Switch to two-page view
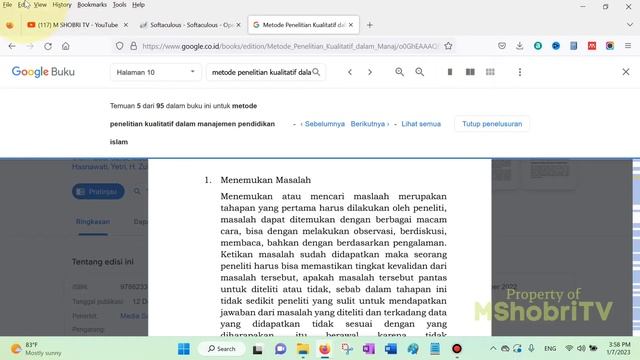Screen dimensions: 640x360 tap(470, 72)
